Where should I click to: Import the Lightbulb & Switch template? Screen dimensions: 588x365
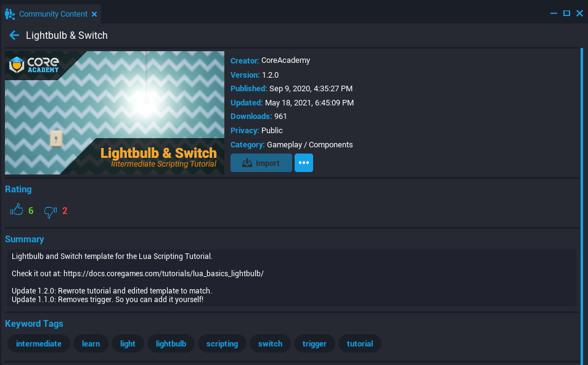point(261,163)
